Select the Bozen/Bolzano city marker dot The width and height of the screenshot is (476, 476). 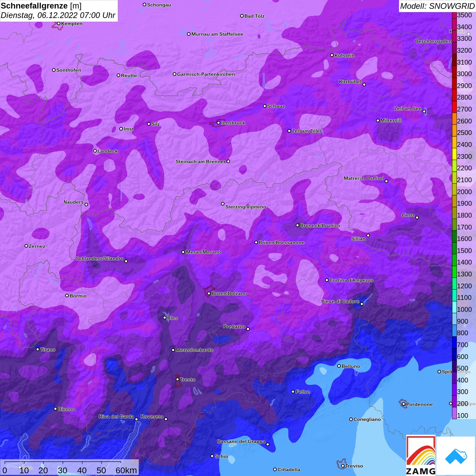click(209, 293)
